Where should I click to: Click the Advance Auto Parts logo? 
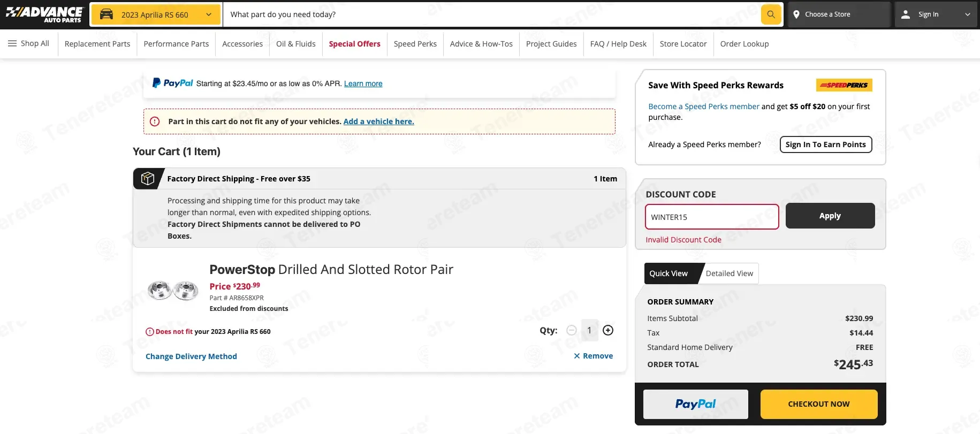point(44,14)
